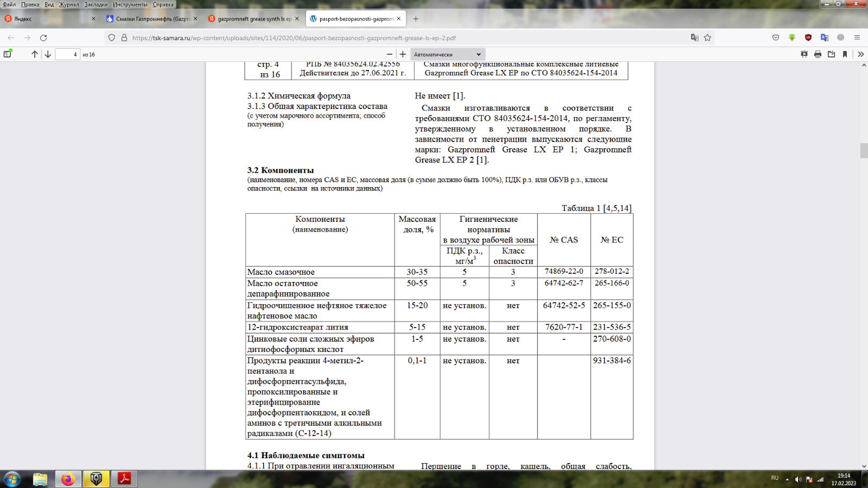
Task: Show hidden system tray icons
Action: [x=787, y=479]
